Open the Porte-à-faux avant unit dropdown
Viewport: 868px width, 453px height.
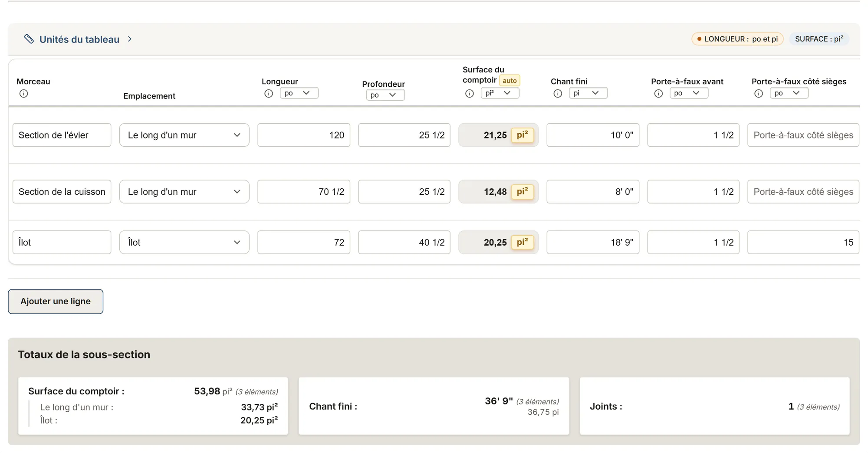689,93
